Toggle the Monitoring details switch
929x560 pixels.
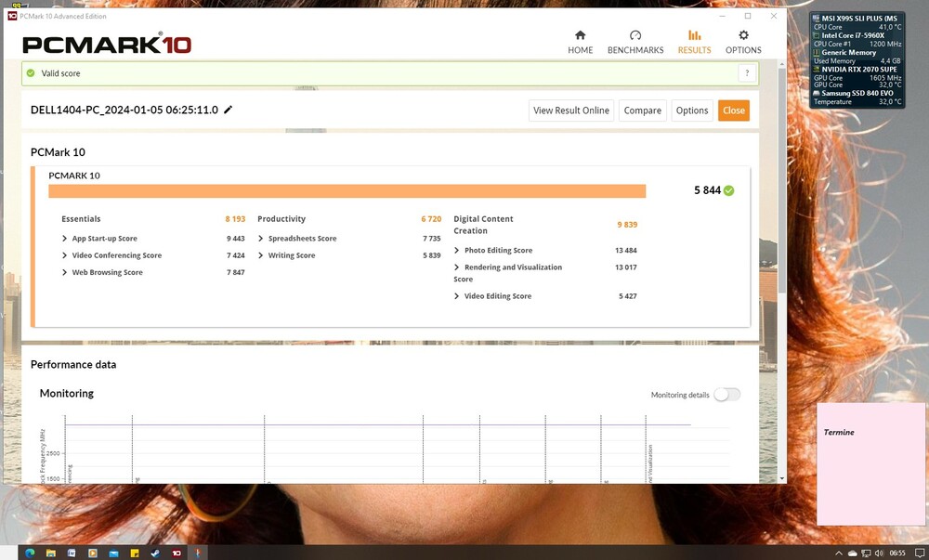coord(727,395)
